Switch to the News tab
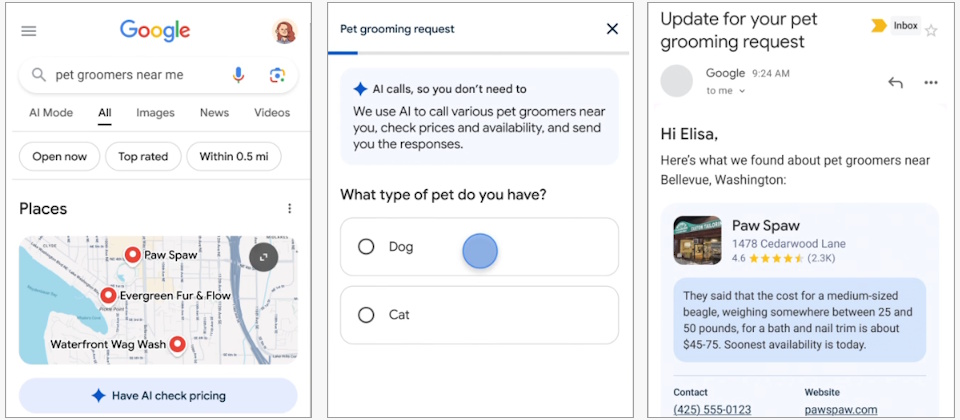The height and width of the screenshot is (420, 960). [x=214, y=113]
